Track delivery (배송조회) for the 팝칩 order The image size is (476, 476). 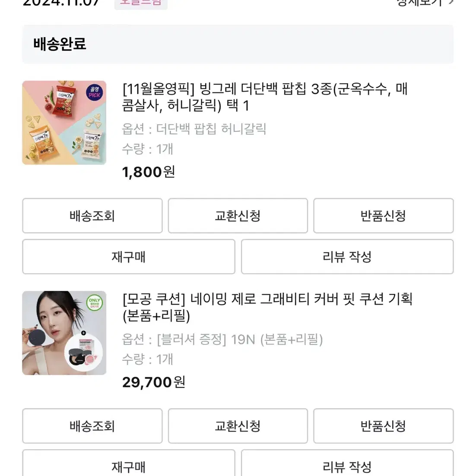92,216
